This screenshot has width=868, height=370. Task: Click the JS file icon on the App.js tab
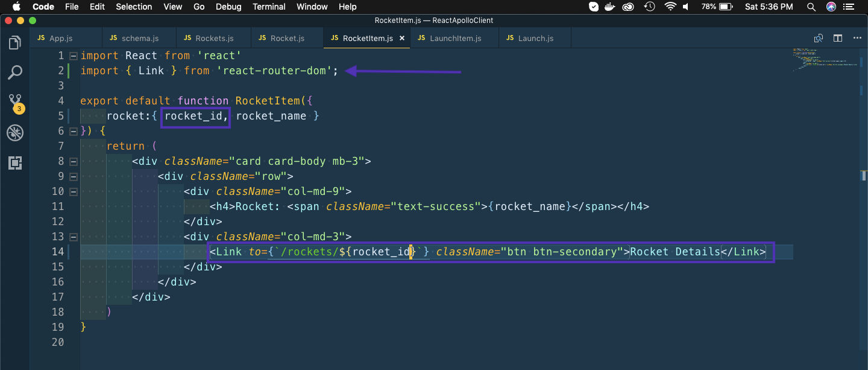pyautogui.click(x=41, y=38)
